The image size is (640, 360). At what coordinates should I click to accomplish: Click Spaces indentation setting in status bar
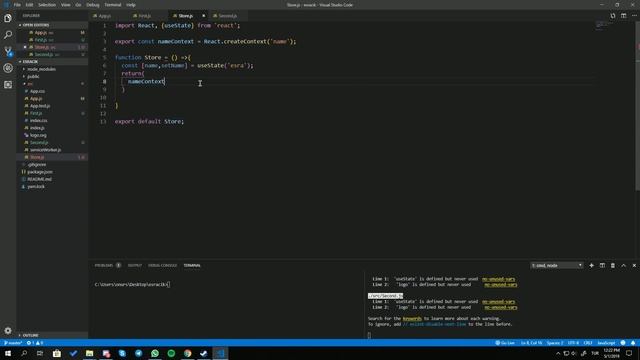click(x=555, y=343)
